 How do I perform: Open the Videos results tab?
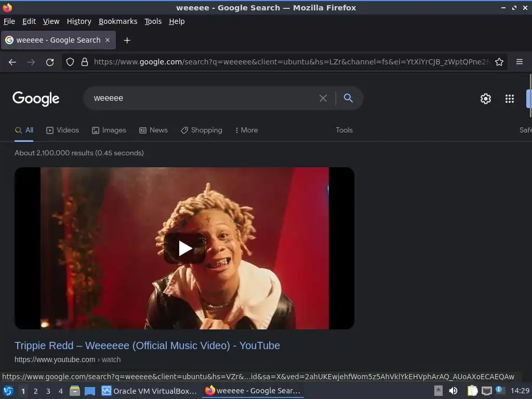point(62,130)
